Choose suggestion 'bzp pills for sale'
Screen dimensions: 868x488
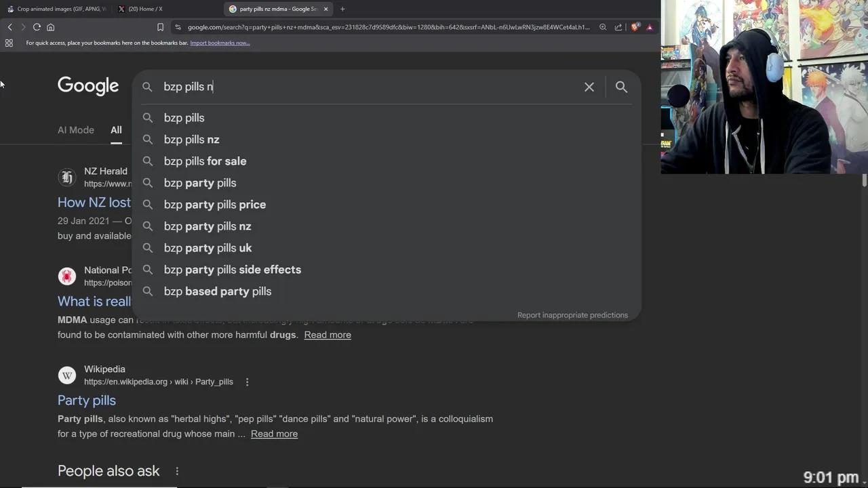[x=387, y=161]
